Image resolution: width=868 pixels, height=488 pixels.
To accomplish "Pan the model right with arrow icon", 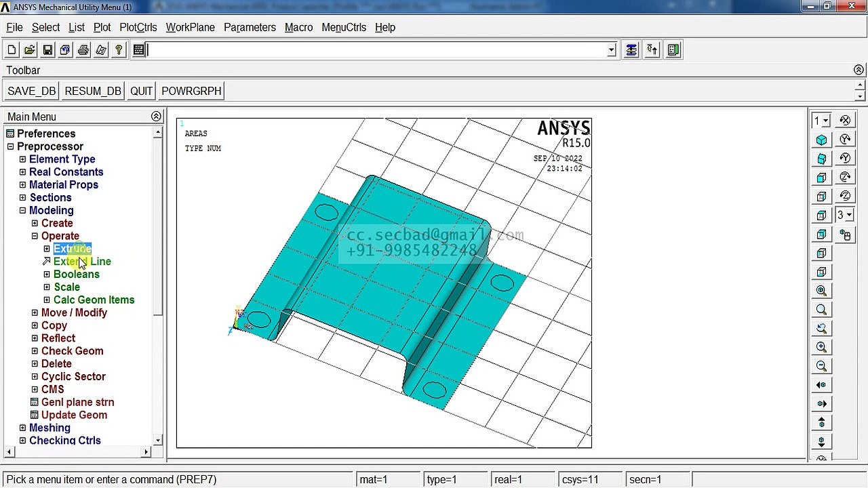I will 822,404.
